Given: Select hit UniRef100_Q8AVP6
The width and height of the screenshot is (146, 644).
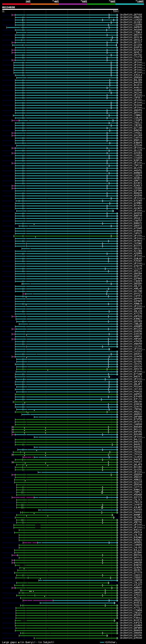Looking at the screenshot, I should click(x=131, y=110).
